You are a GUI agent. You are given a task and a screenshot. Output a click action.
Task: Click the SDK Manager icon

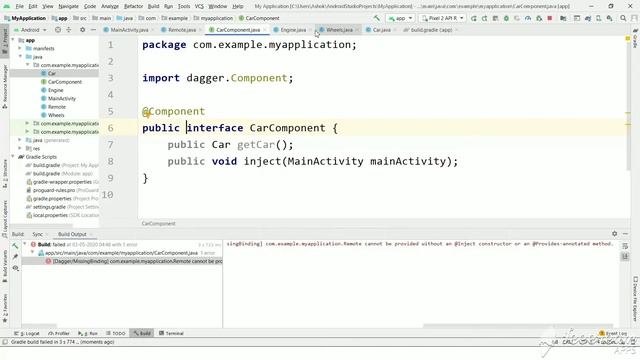tap(609, 18)
